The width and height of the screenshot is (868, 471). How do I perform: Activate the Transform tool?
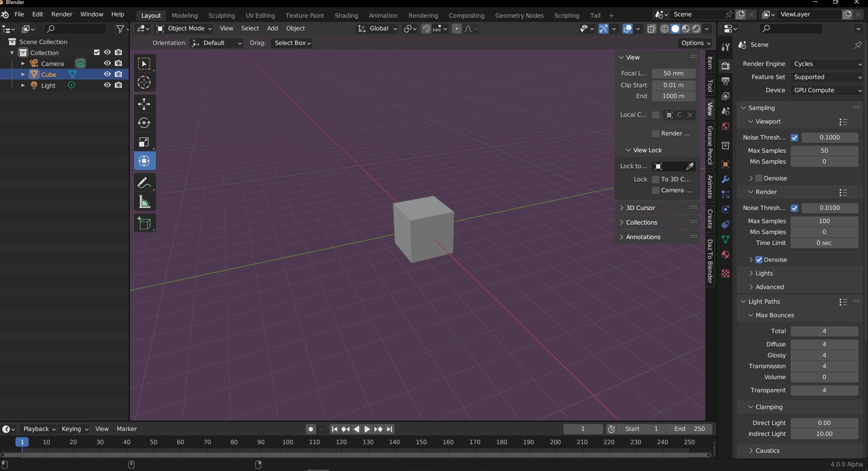145,161
